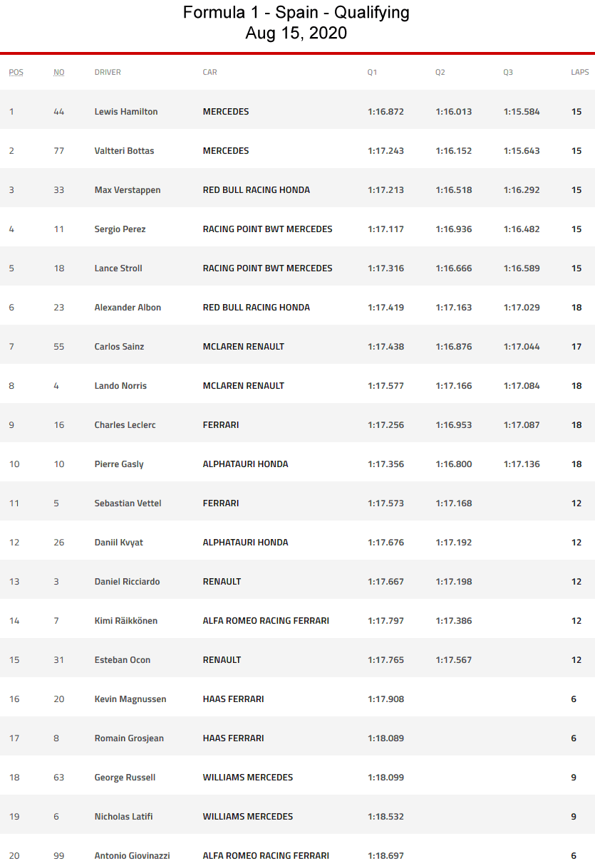
Task: Click ALPHATAURI HONDA beside Pierre Gasly
Action: pos(245,464)
